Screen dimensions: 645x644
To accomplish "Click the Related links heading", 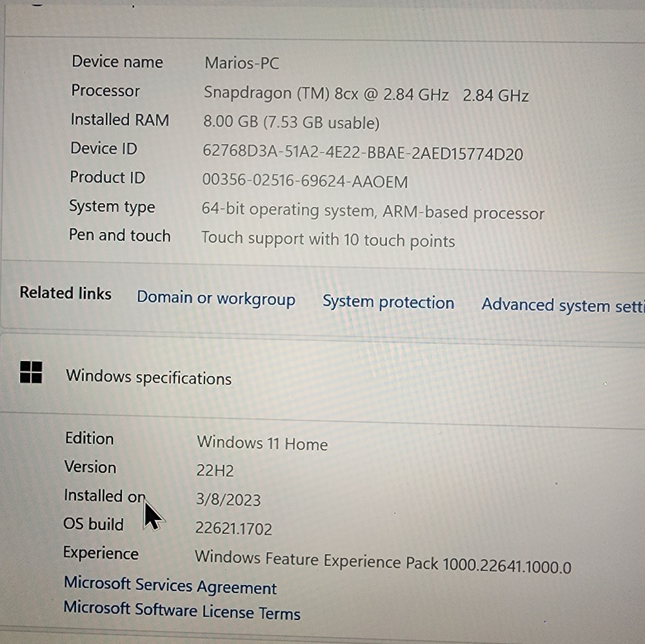I will click(64, 293).
